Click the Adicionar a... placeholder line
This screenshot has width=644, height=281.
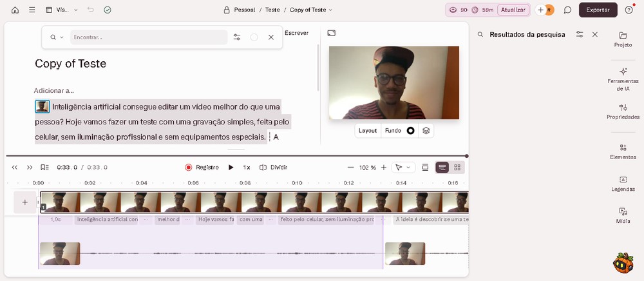click(54, 91)
